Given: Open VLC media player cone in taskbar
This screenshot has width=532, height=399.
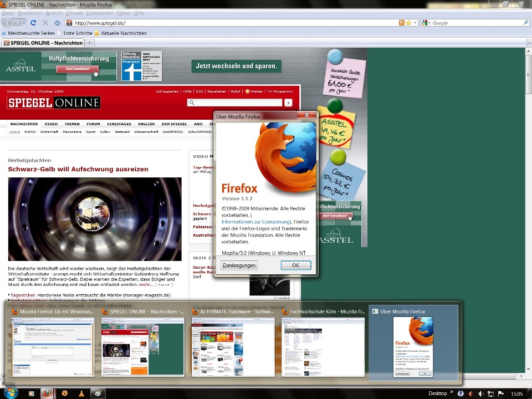Looking at the screenshot, I should click(81, 393).
